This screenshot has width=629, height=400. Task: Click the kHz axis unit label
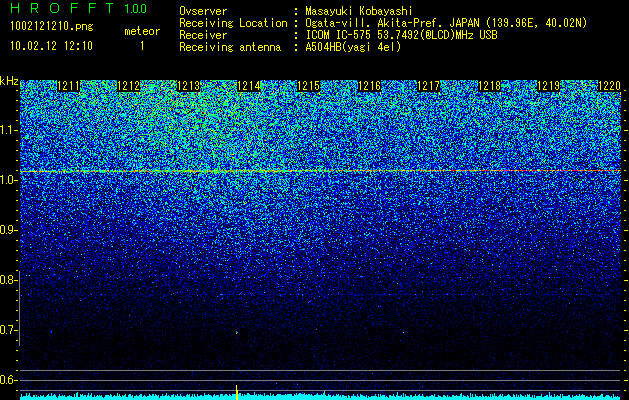[x=9, y=81]
